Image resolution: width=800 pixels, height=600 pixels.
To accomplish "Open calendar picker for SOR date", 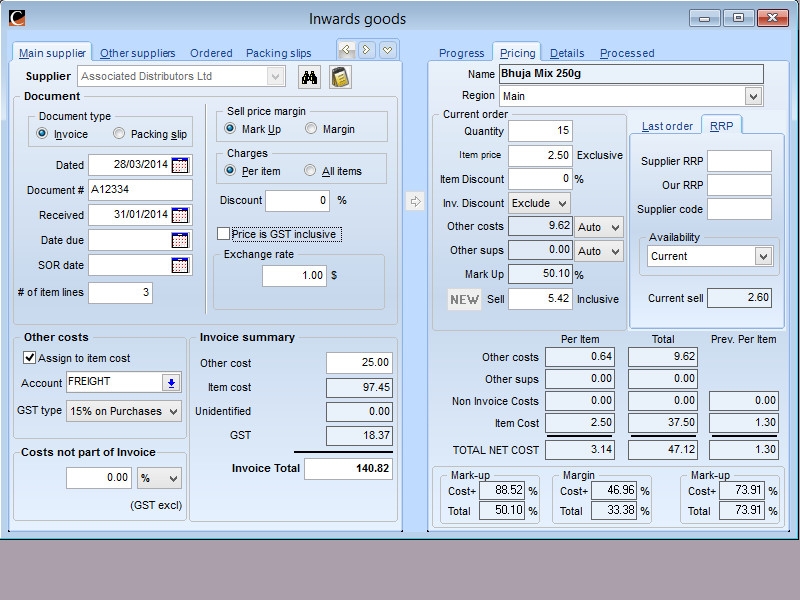I will click(180, 265).
